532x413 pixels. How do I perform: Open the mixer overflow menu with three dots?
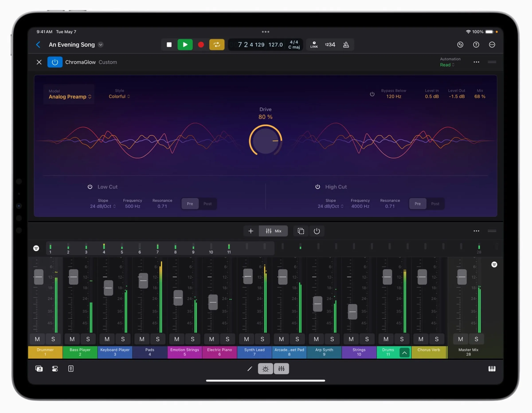[476, 231]
